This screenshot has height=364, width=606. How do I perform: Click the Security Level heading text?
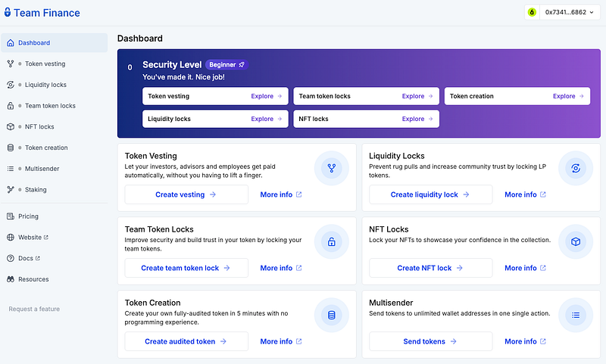tap(172, 64)
